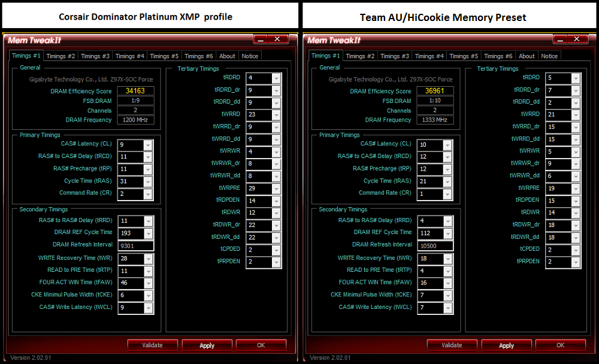The height and width of the screenshot is (364, 599).
Task: Open Notice tab in Team AU window
Action: click(549, 56)
